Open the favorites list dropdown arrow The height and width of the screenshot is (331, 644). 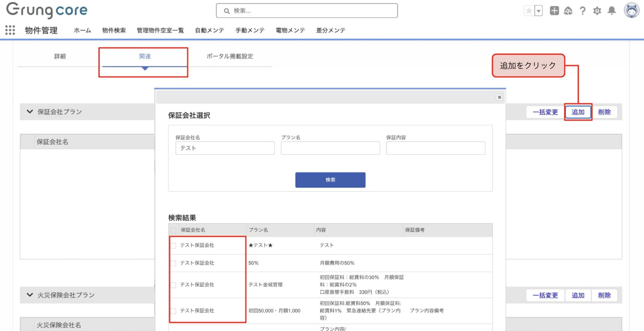pyautogui.click(x=538, y=11)
